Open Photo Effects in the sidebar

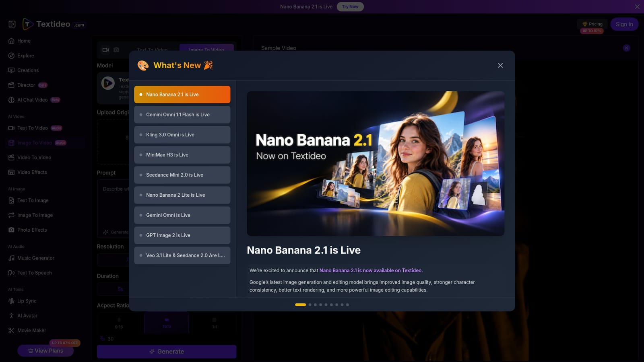pos(28,230)
